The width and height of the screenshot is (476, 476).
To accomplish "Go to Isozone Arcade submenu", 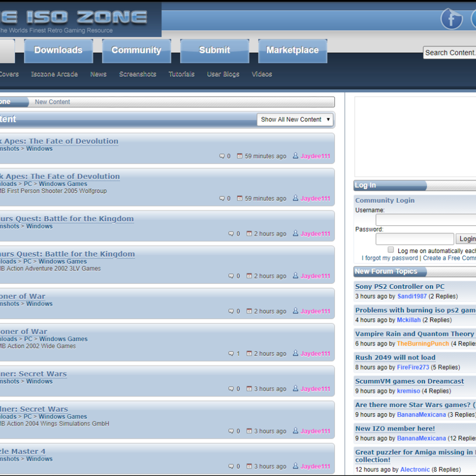I will coord(54,74).
